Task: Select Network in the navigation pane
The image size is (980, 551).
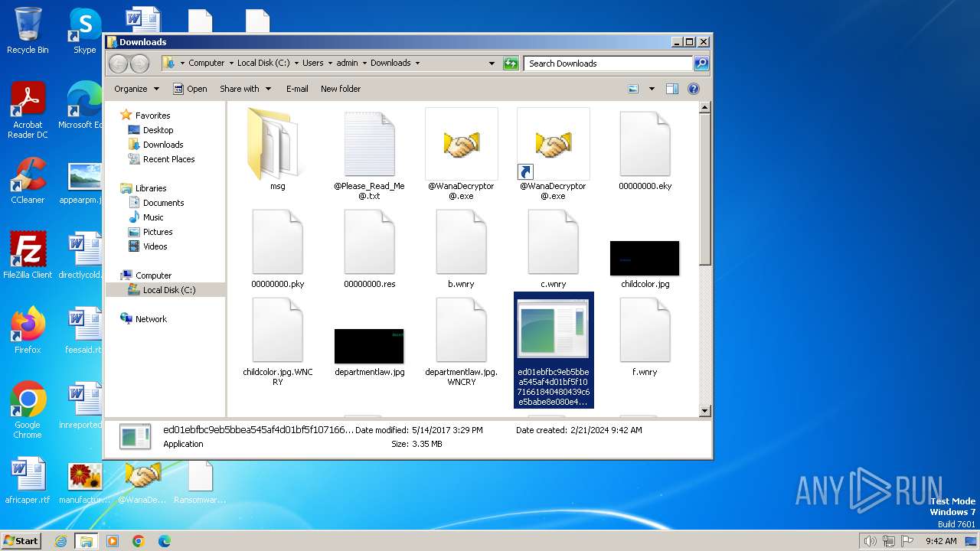Action: tap(151, 319)
